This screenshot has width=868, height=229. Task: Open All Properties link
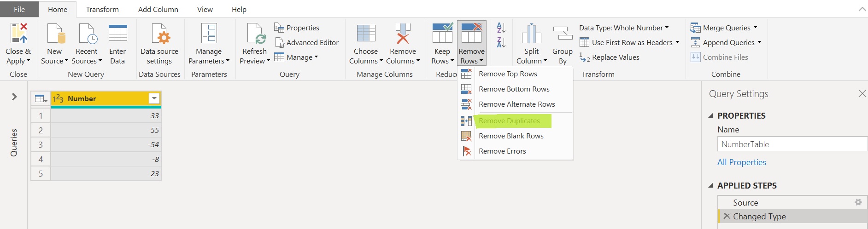(741, 162)
